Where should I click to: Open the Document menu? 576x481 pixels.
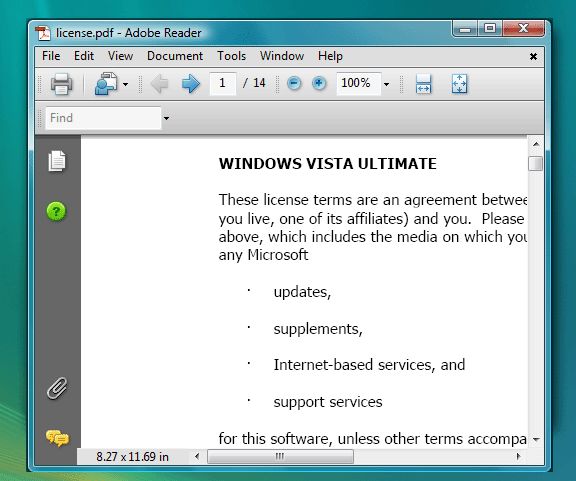(175, 56)
